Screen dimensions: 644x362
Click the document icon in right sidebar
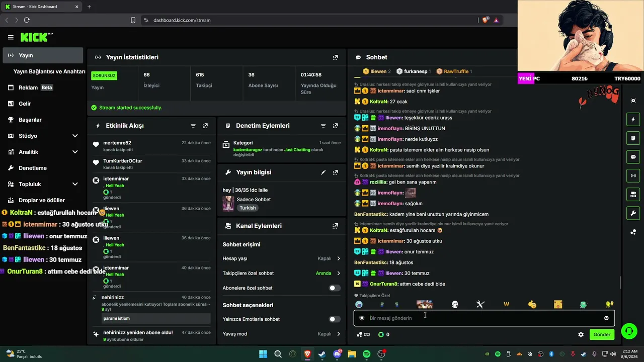click(x=633, y=138)
